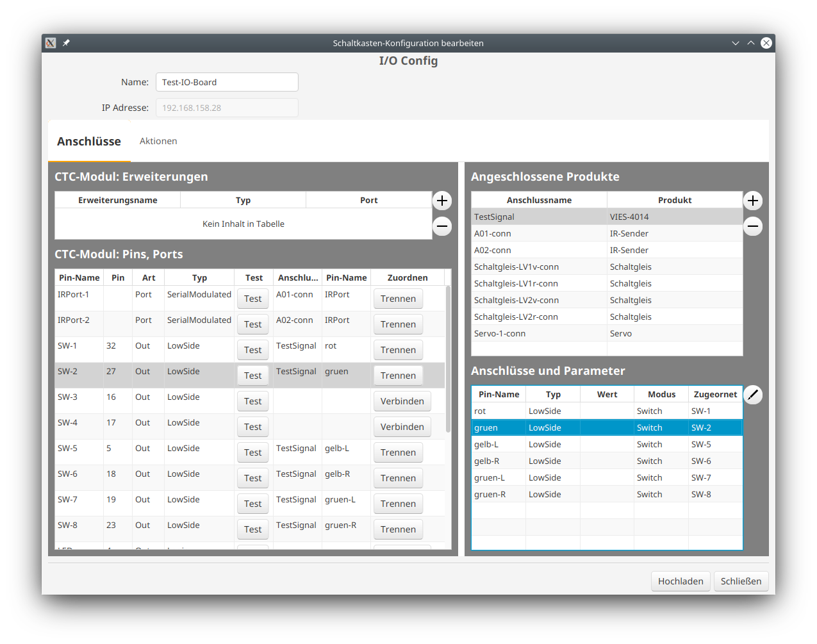Close dialog with the Schließen button
This screenshot has width=817, height=644.
(741, 581)
